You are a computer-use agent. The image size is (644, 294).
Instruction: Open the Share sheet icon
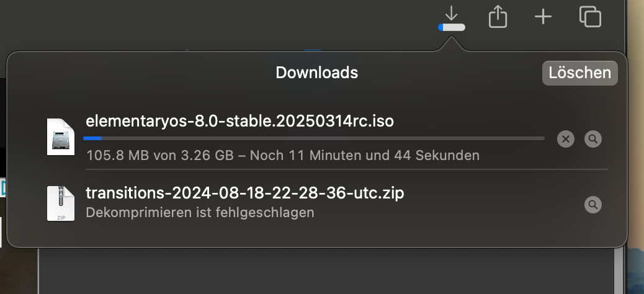[x=498, y=17]
